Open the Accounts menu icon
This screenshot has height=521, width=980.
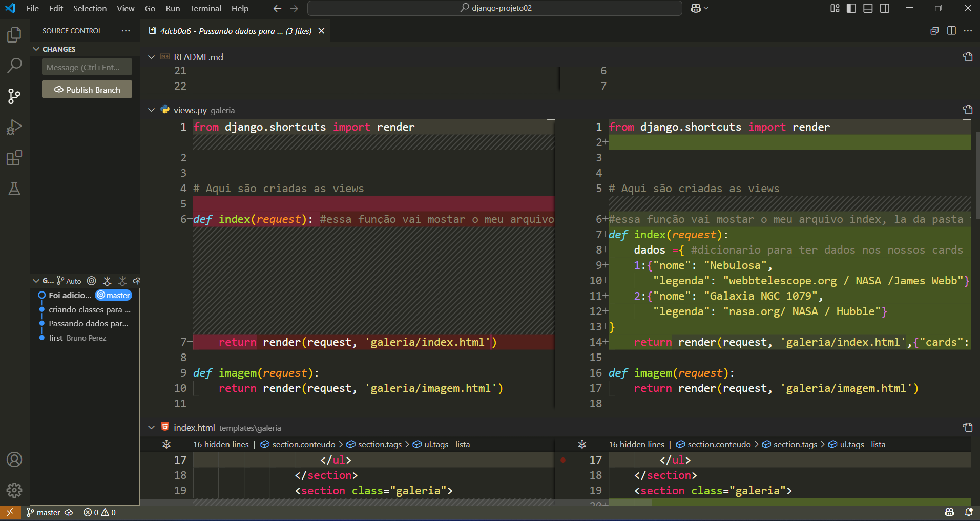pos(14,460)
